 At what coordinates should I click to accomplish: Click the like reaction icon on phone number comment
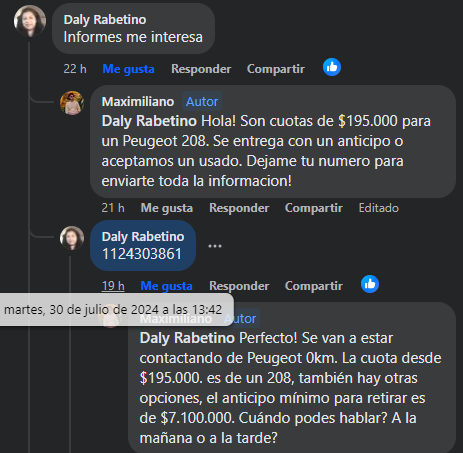[370, 284]
